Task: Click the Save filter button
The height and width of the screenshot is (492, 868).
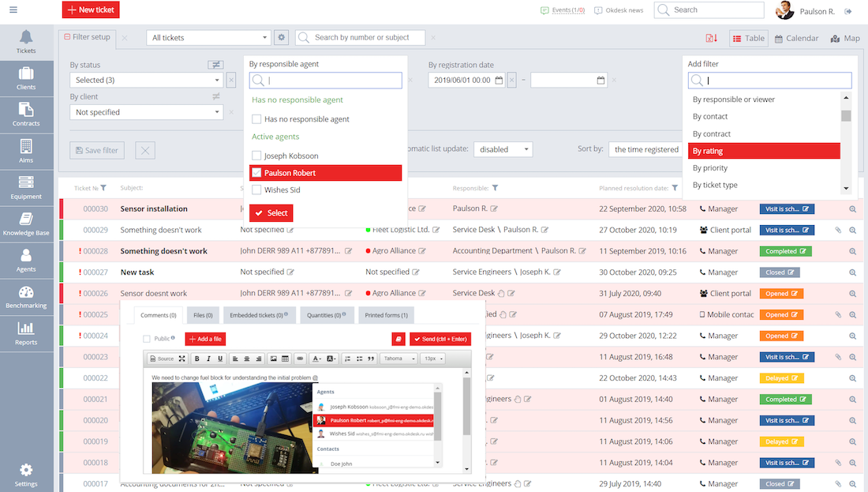Action: tap(97, 150)
